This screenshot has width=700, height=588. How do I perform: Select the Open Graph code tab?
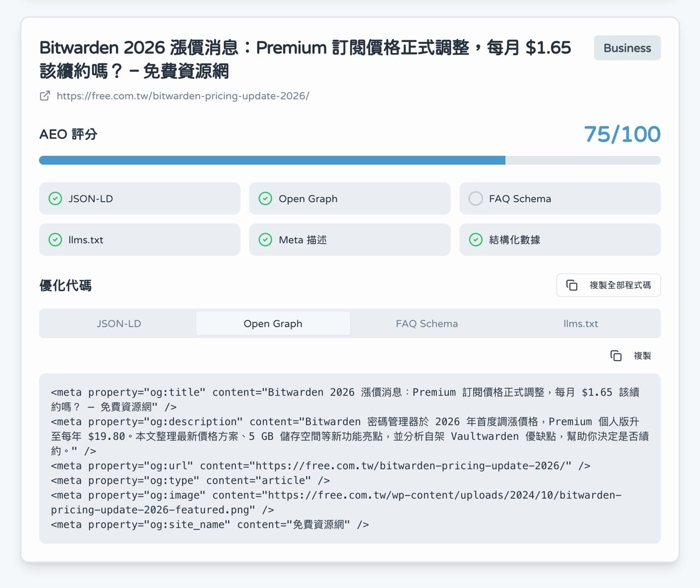273,324
